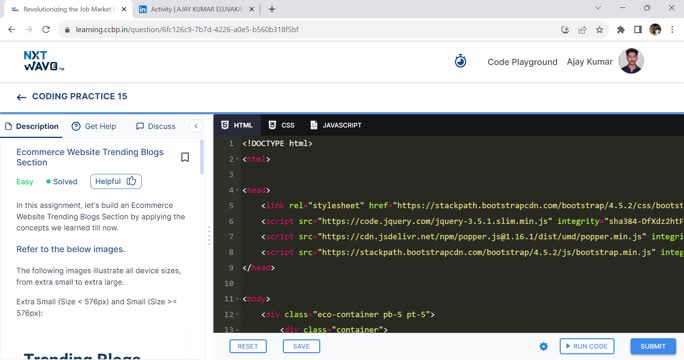Click the popper.js script line 7
The width and height of the screenshot is (684, 360).
tap(472, 237)
